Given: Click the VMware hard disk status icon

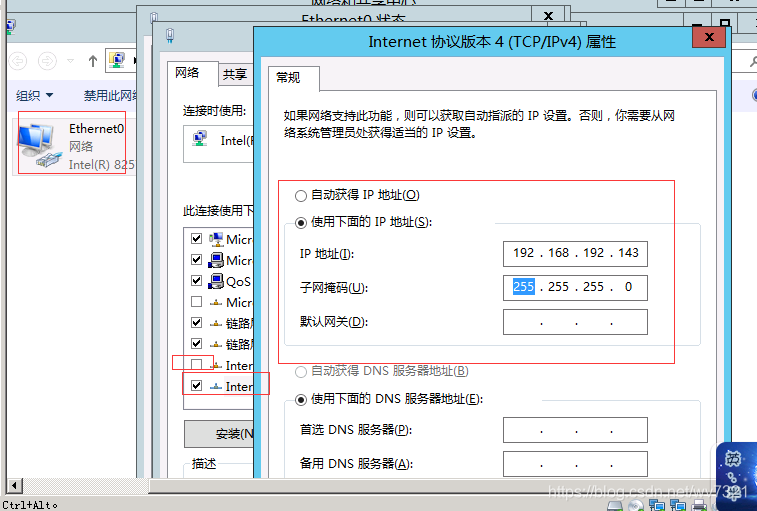Looking at the screenshot, I should (615, 506).
